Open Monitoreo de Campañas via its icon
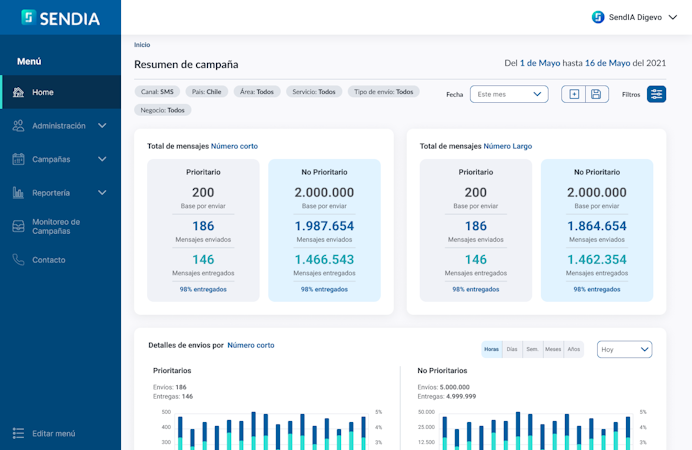This screenshot has height=450, width=692. pyautogui.click(x=18, y=226)
